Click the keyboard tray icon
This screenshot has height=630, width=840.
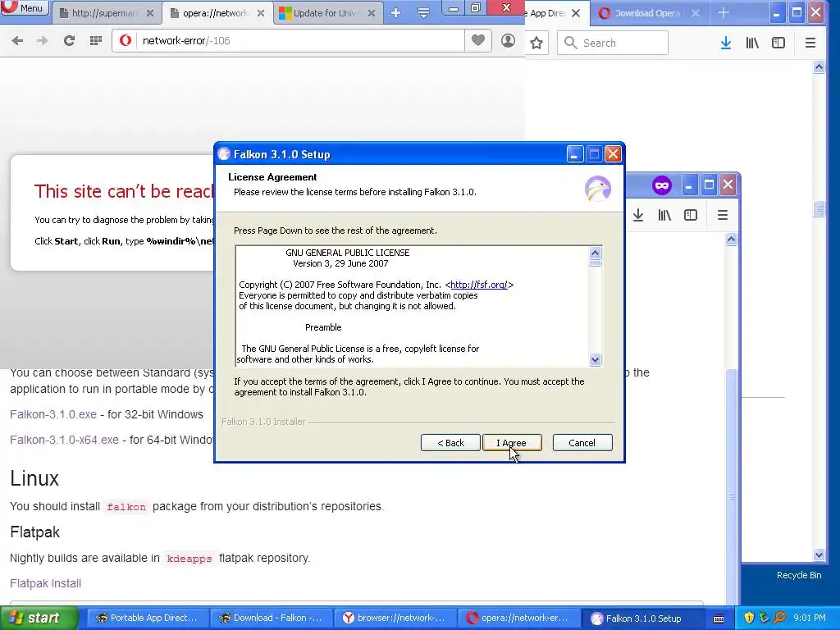tap(719, 619)
